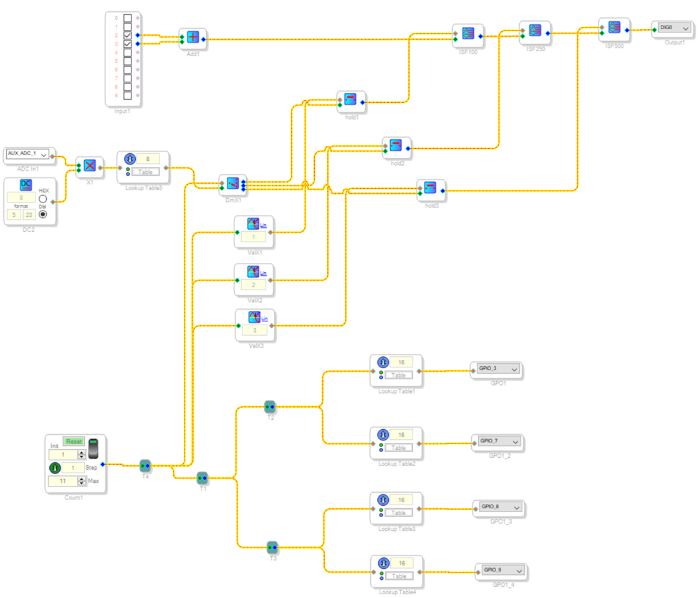
Task: Open the GPIO_8 dropdown on GPO1_3
Action: 501,507
